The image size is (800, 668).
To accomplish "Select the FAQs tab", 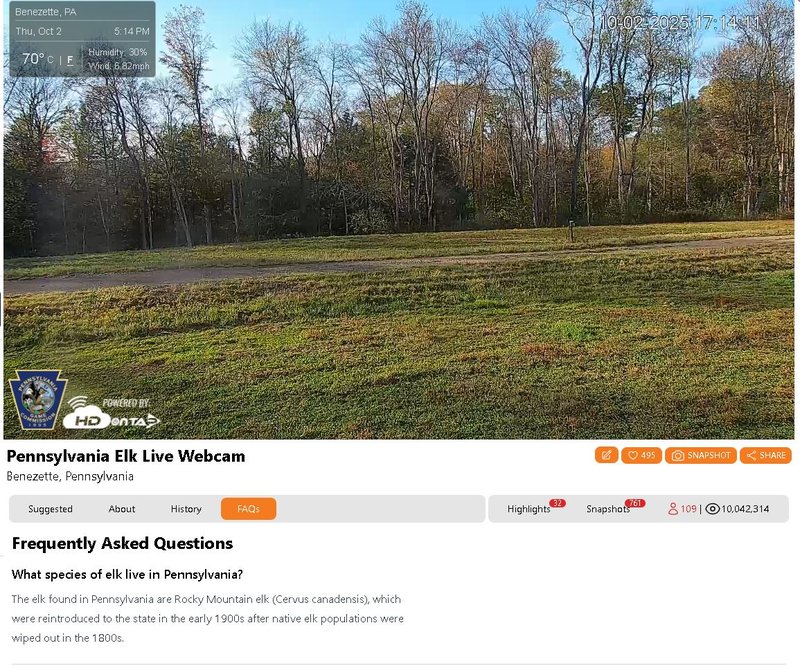I will (x=248, y=509).
